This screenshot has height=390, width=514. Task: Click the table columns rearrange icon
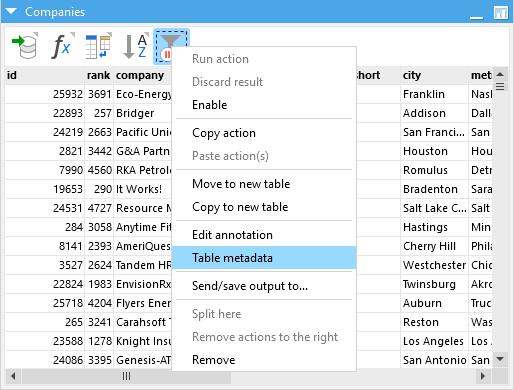click(x=98, y=46)
